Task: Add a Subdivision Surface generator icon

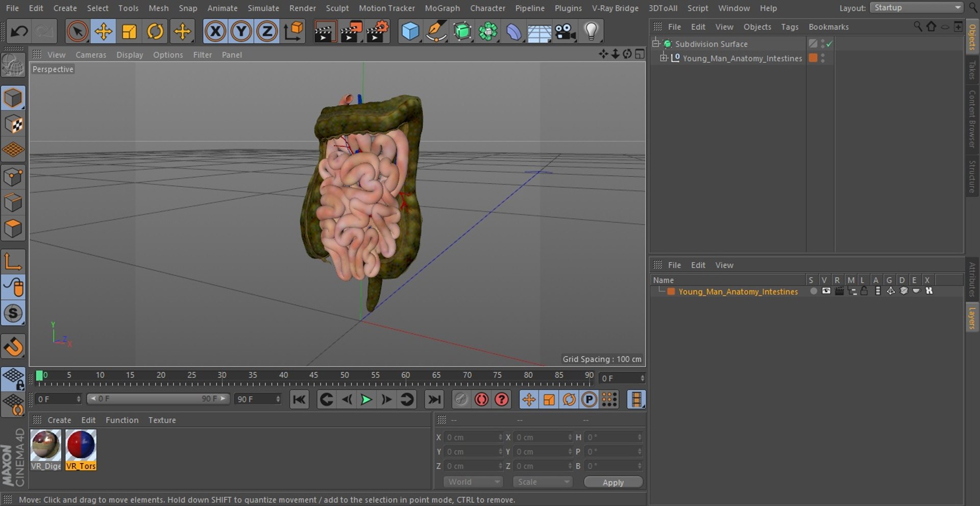Action: (x=462, y=32)
